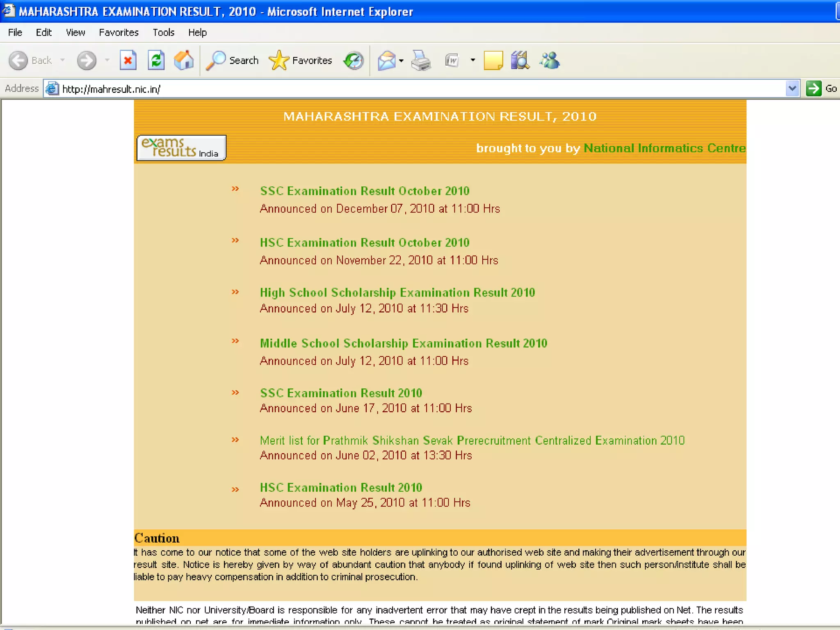Open the History toolbar icon
The image size is (840, 630).
tap(354, 61)
